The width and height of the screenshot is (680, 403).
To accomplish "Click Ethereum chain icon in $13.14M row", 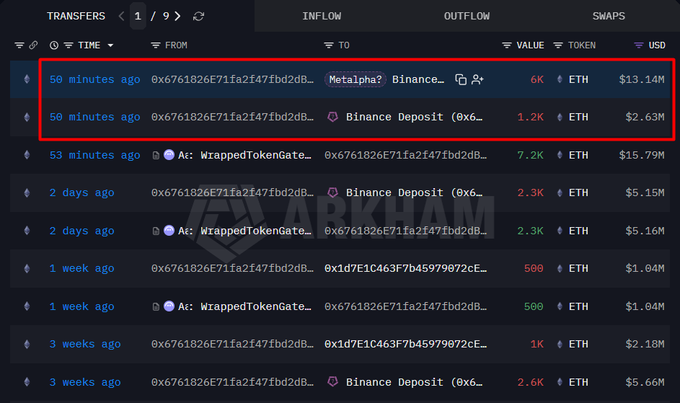I will pyautogui.click(x=27, y=79).
